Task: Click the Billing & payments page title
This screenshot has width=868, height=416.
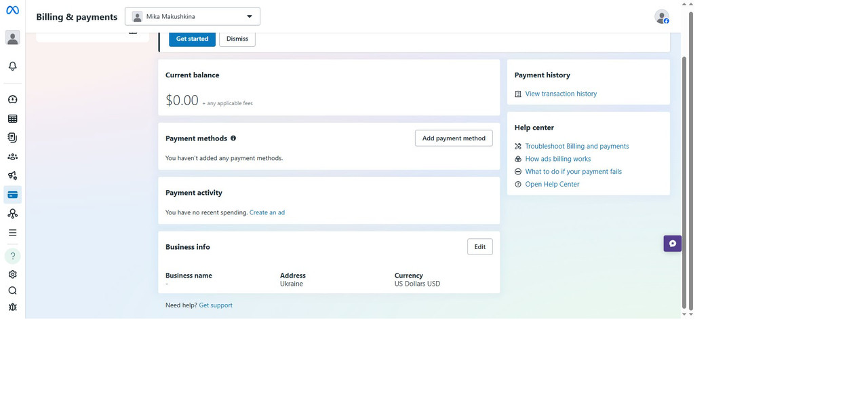Action: click(77, 17)
